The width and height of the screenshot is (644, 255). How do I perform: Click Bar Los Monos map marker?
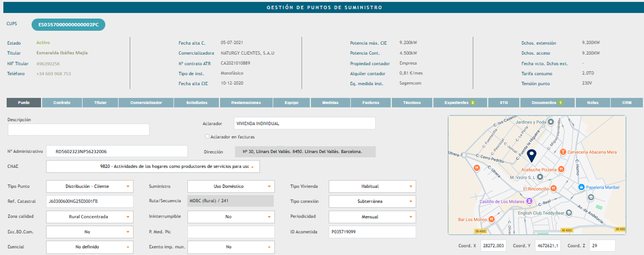pos(491,219)
